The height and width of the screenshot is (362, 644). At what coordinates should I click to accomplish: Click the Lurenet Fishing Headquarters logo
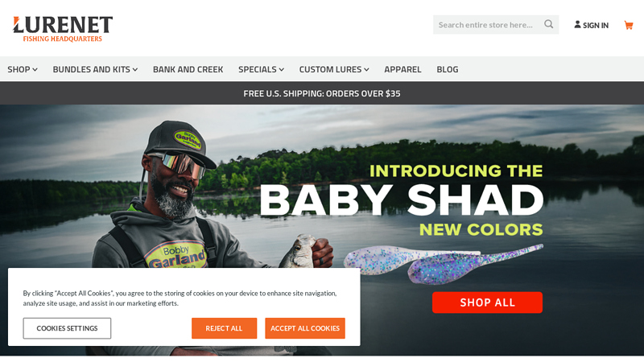pyautogui.click(x=63, y=29)
